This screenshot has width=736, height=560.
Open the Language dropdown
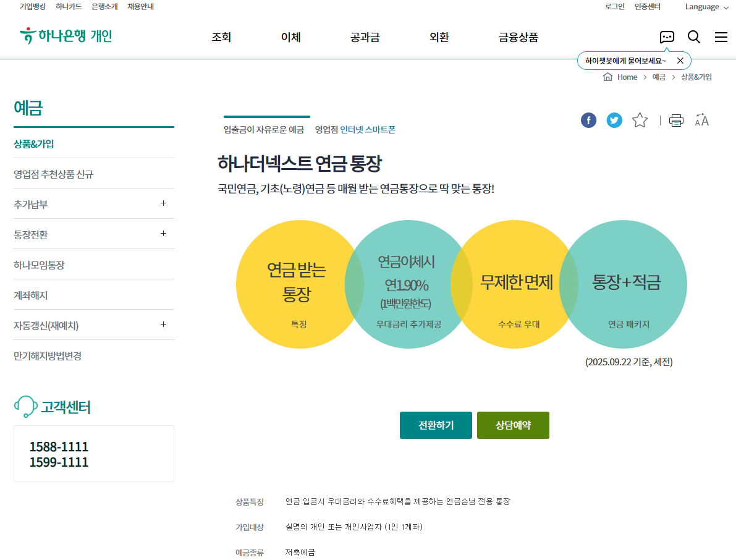[x=706, y=7]
